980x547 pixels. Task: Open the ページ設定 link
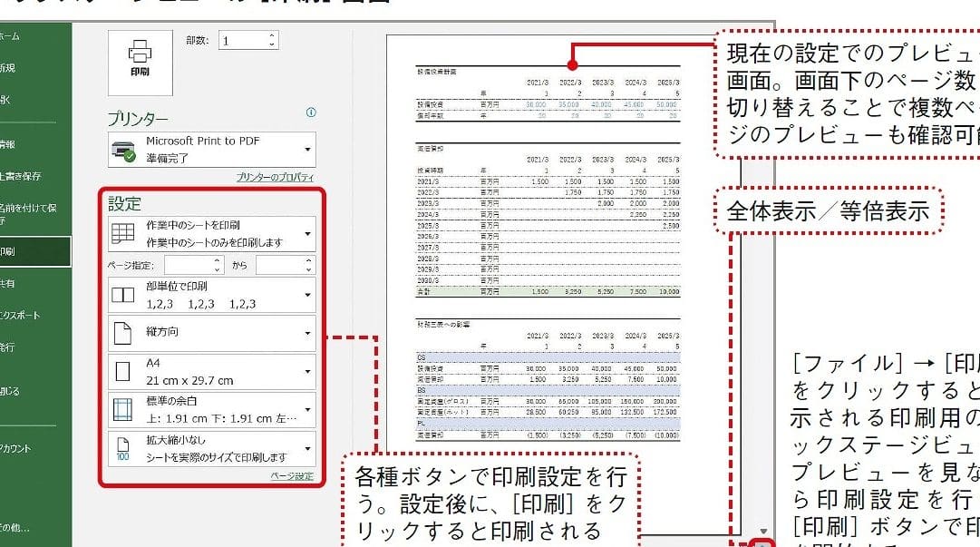[292, 476]
